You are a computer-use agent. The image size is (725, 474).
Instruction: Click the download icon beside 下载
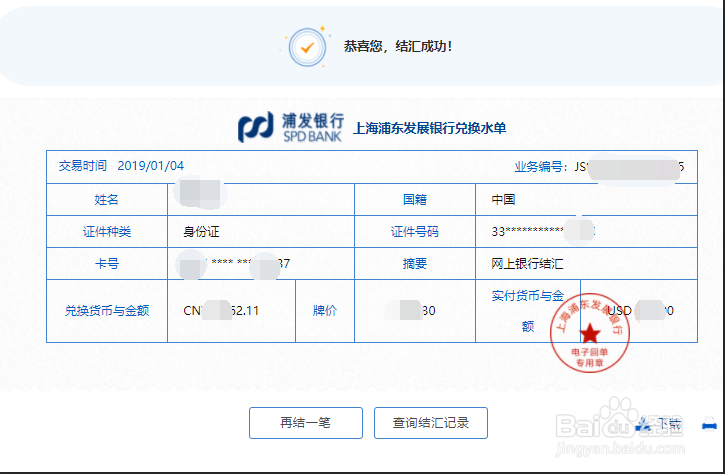pyautogui.click(x=643, y=424)
